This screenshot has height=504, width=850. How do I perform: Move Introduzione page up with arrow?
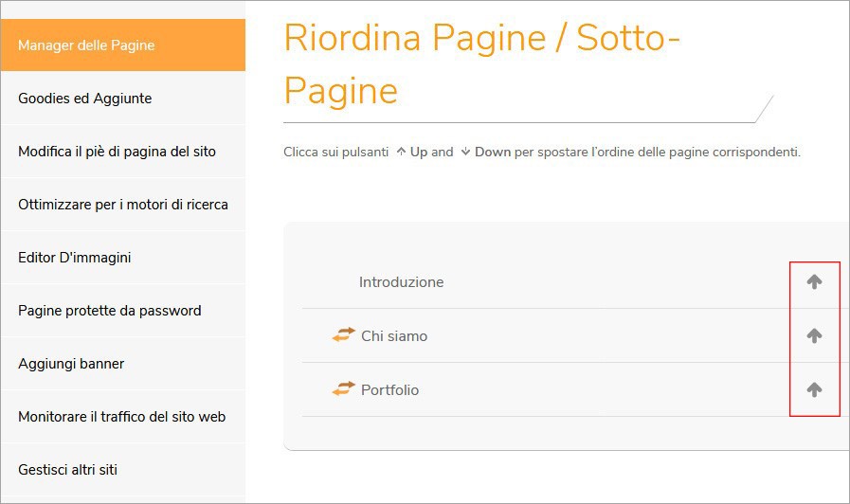click(814, 281)
